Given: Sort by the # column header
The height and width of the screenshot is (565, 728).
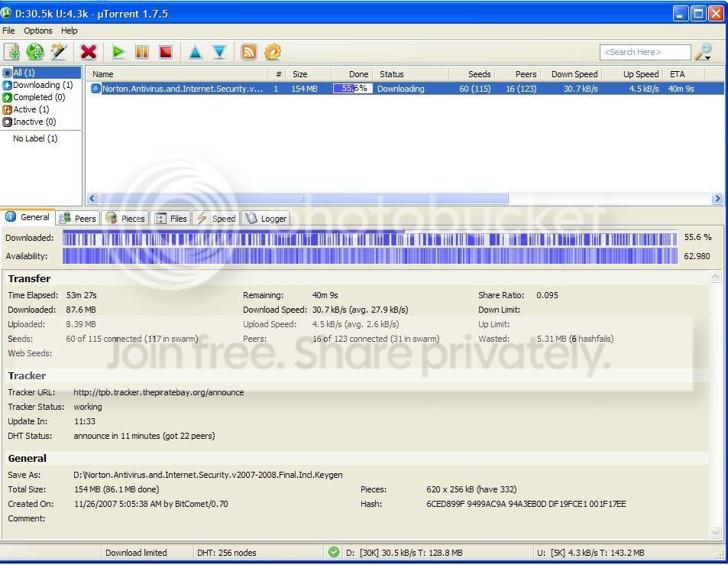Looking at the screenshot, I should (x=278, y=74).
